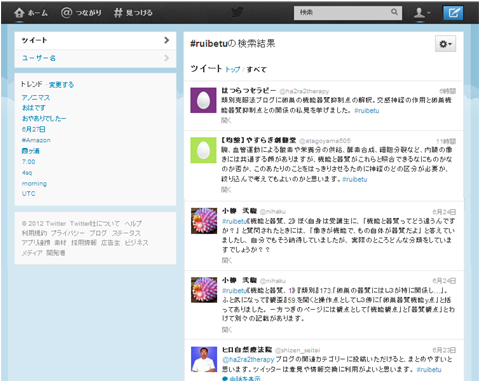The width and height of the screenshot is (480, 387).
Task: Expand second nihaku tweet with 開く
Action: pos(227,330)
